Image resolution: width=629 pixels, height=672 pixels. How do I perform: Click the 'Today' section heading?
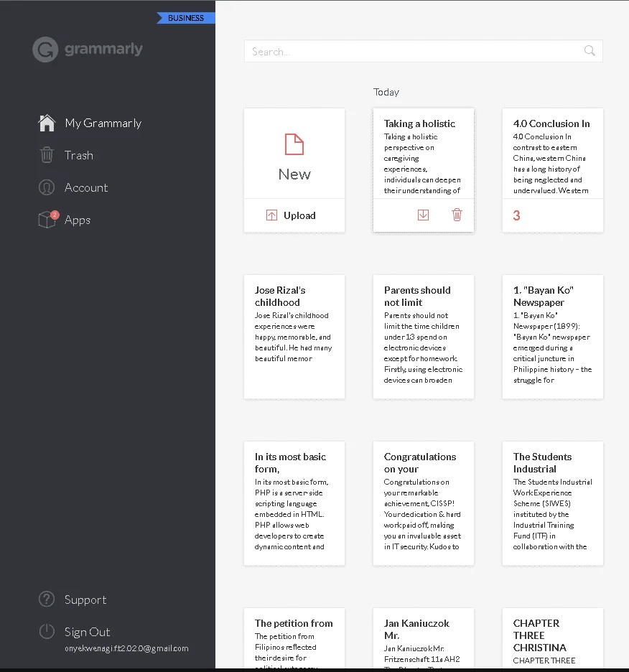(386, 92)
